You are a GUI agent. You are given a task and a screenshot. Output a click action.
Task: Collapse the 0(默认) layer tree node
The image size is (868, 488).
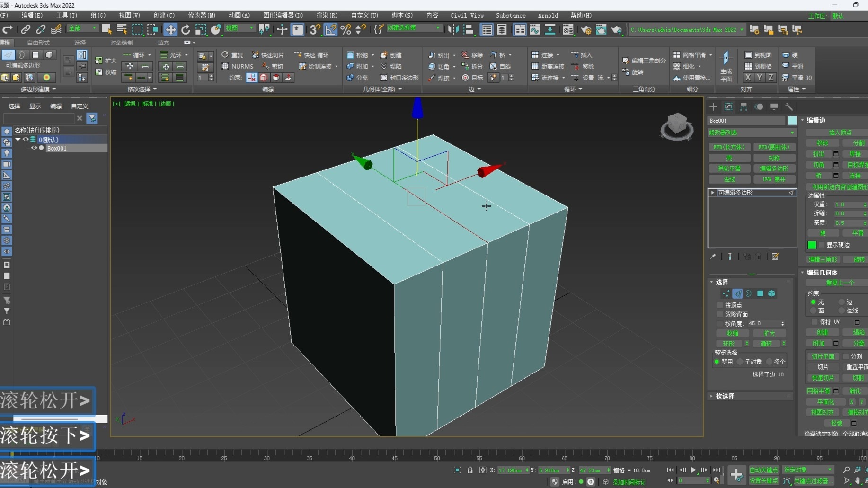click(18, 140)
